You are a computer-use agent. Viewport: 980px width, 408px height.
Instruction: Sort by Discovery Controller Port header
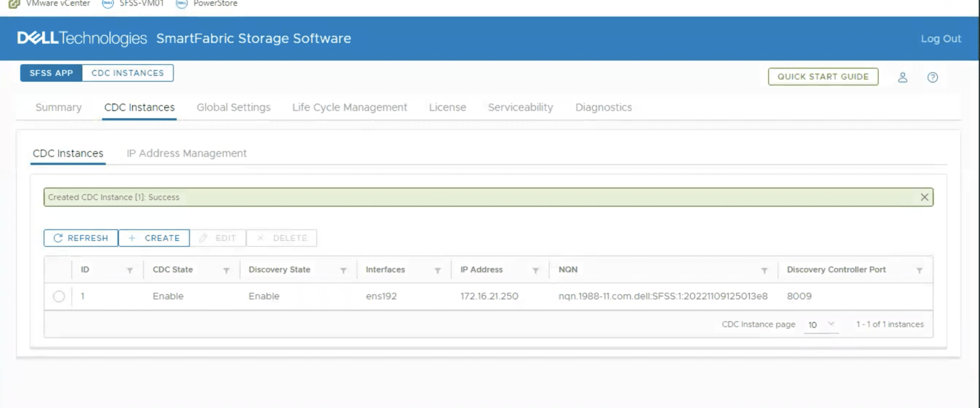point(836,270)
